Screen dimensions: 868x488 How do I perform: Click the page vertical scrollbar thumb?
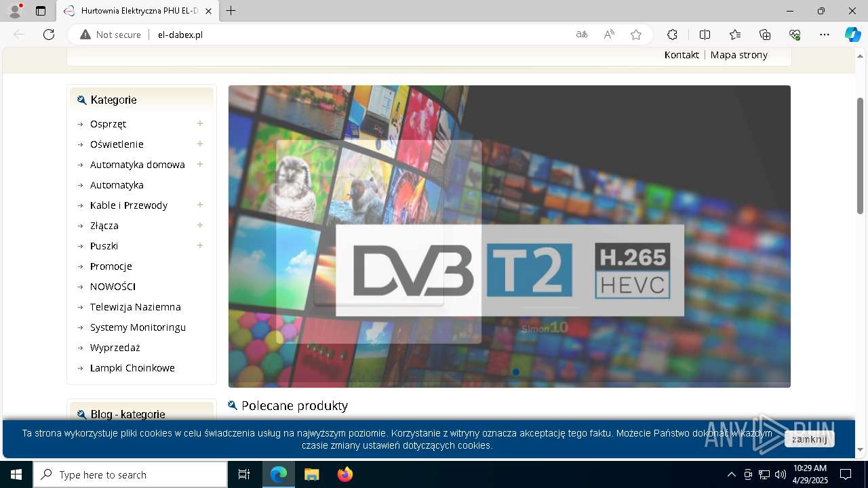coord(861,156)
